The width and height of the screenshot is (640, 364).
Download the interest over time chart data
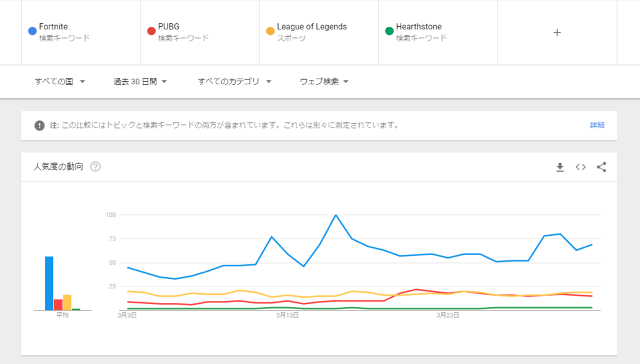(x=559, y=167)
